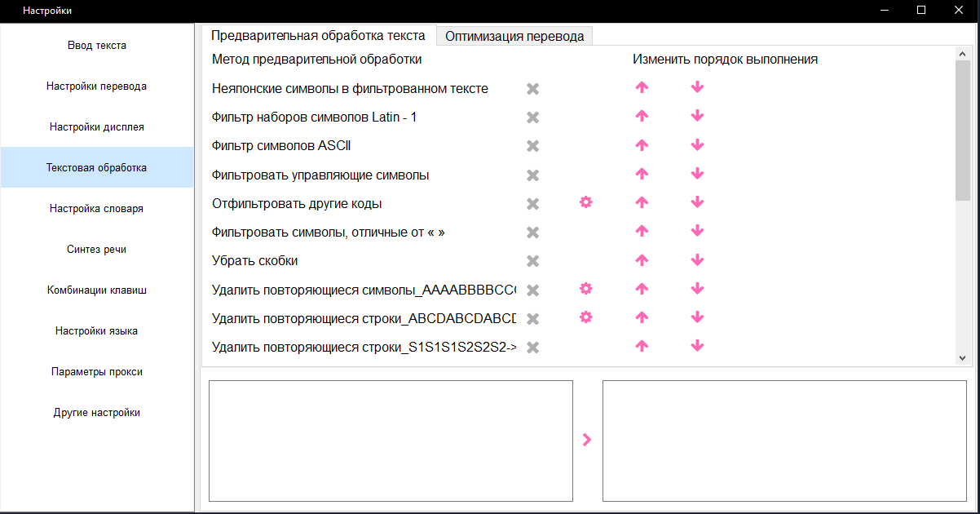Open the 'Комбинации клавиш' section

click(97, 290)
